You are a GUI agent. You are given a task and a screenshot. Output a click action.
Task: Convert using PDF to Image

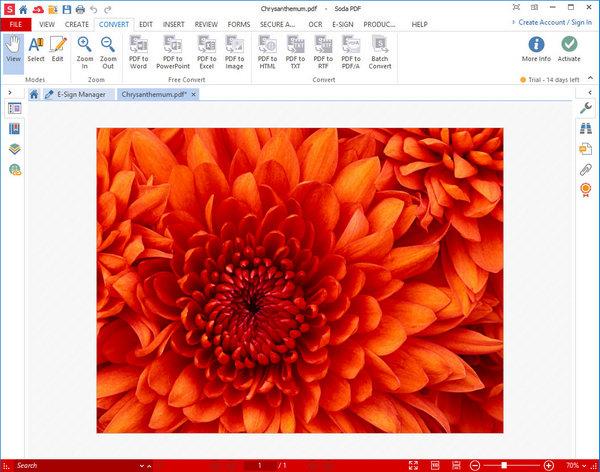coord(234,53)
